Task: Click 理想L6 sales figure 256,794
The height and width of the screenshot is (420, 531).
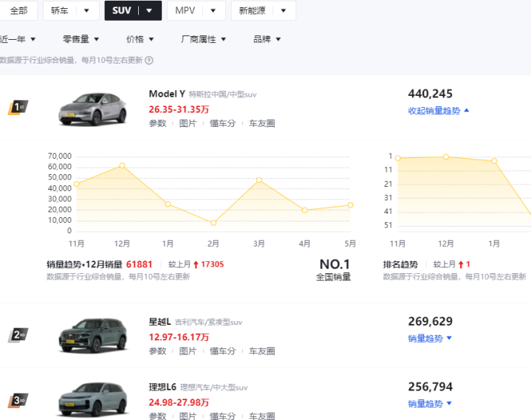Action: (430, 387)
